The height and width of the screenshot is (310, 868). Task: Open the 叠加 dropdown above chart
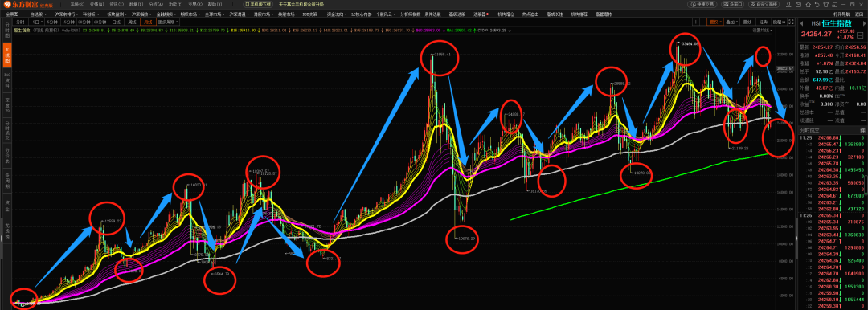(x=732, y=22)
